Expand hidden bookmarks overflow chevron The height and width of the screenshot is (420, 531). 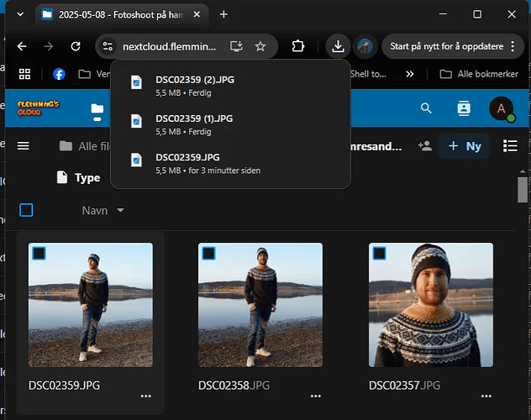tap(410, 74)
